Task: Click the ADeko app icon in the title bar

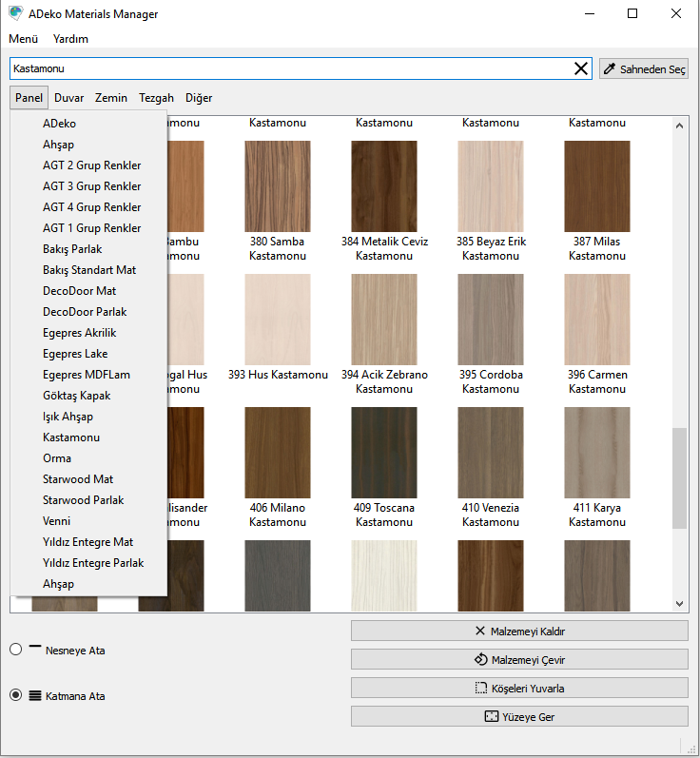Action: (x=15, y=13)
